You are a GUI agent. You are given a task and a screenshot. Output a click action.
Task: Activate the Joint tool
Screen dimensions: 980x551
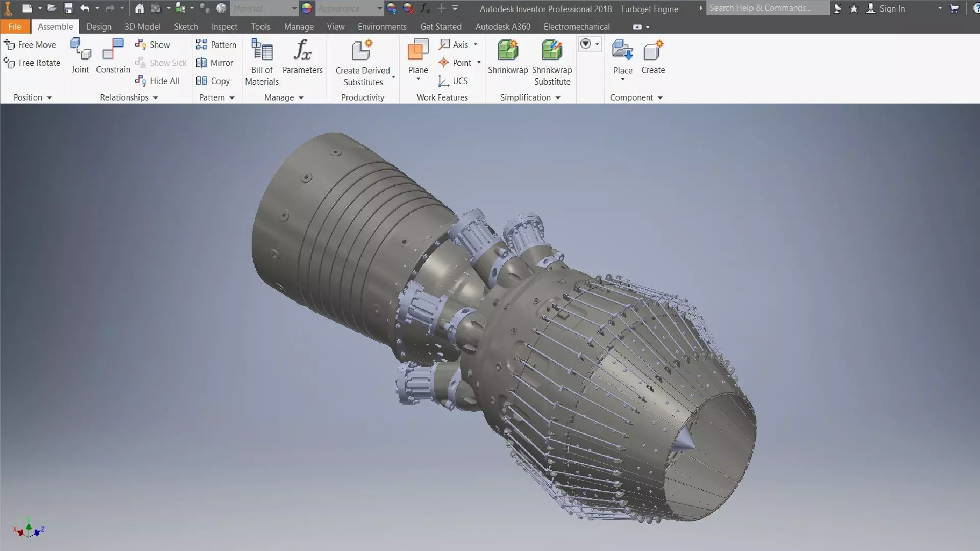80,56
